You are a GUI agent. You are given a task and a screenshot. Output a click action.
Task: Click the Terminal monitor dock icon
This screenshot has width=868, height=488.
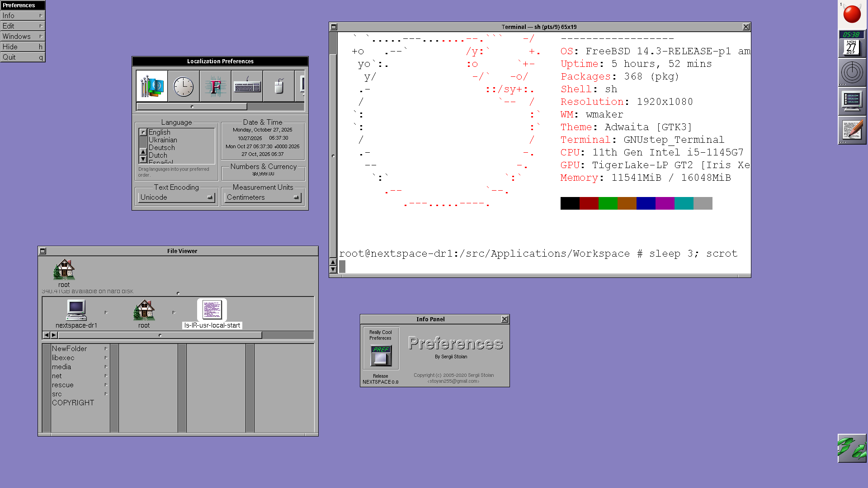pyautogui.click(x=852, y=101)
